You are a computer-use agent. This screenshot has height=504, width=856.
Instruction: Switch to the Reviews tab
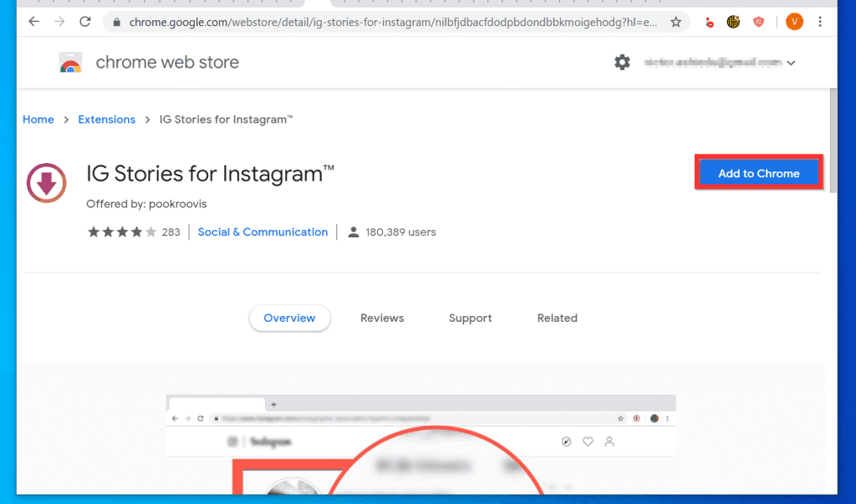(x=382, y=318)
